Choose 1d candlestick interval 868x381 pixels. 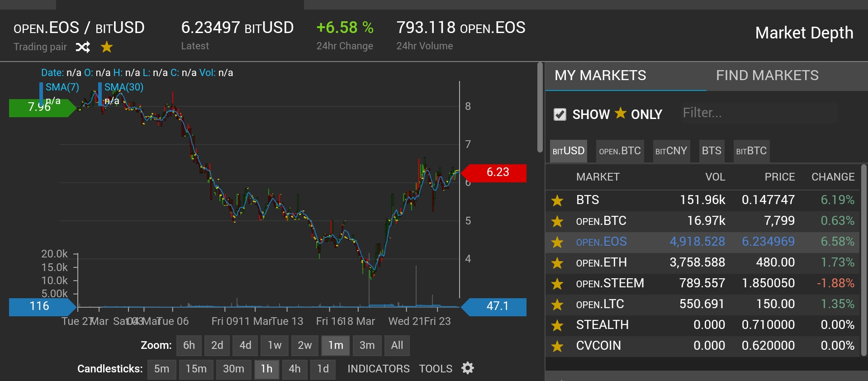click(x=323, y=369)
